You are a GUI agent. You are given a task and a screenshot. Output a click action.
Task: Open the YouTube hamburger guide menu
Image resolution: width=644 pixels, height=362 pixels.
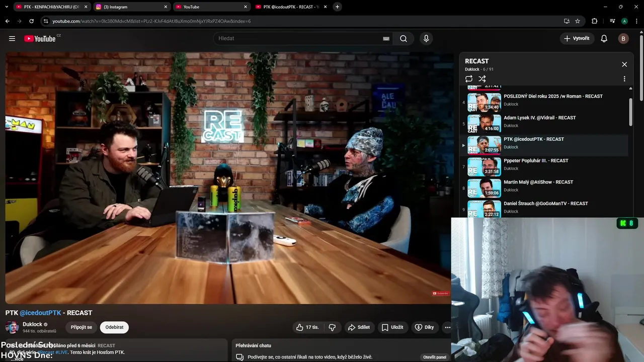tap(12, 39)
